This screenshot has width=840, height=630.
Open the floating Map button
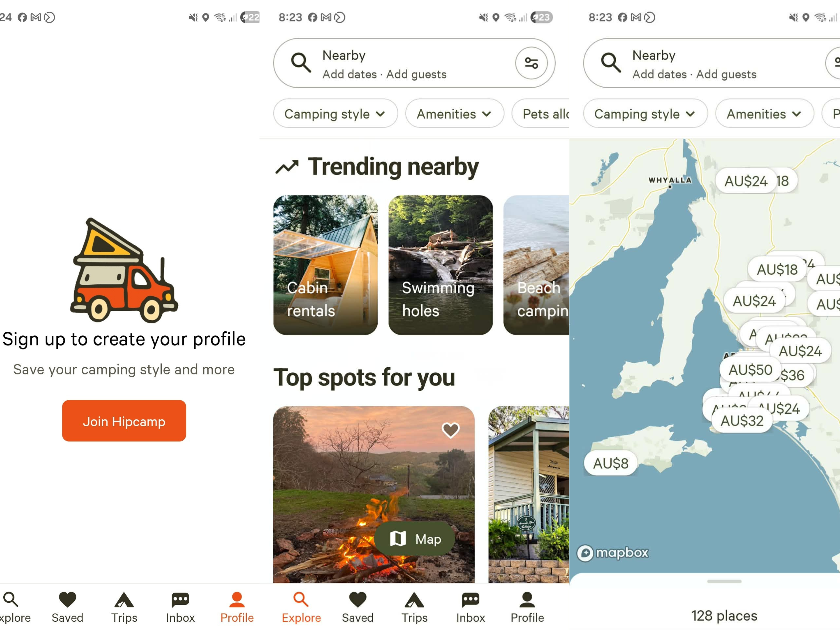[415, 538]
